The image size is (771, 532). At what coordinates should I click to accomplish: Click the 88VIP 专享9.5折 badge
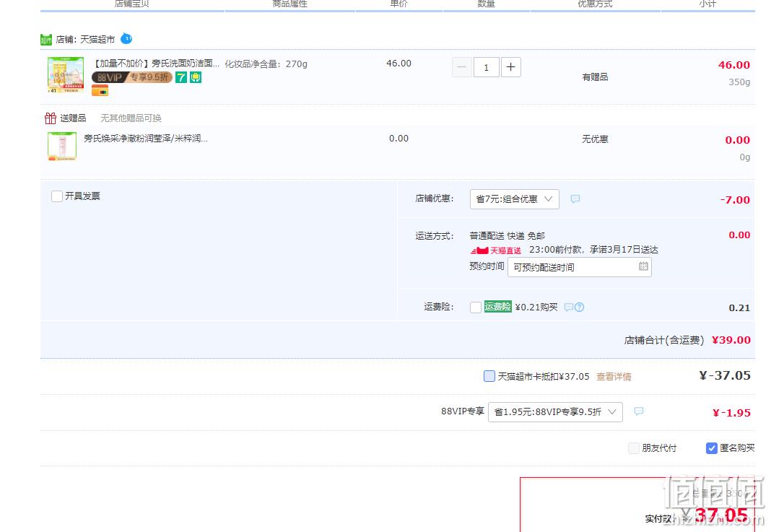point(132,77)
